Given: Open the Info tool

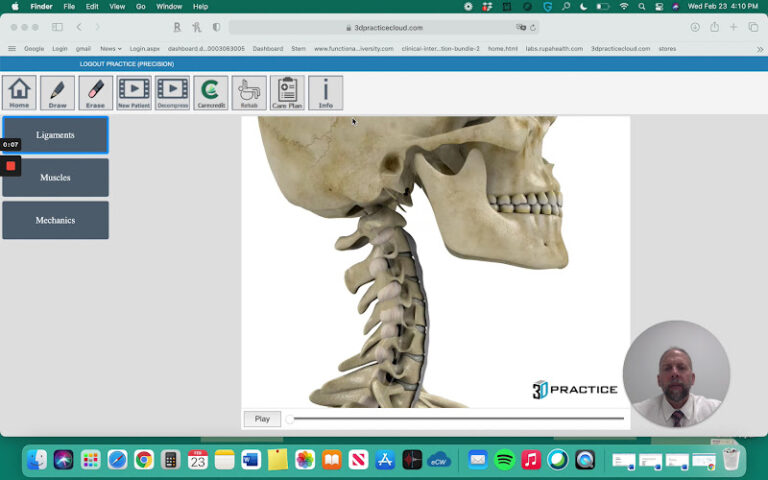Looking at the screenshot, I should point(326,93).
